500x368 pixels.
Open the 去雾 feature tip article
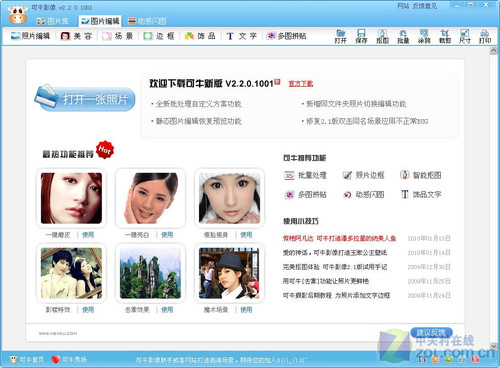point(326,281)
